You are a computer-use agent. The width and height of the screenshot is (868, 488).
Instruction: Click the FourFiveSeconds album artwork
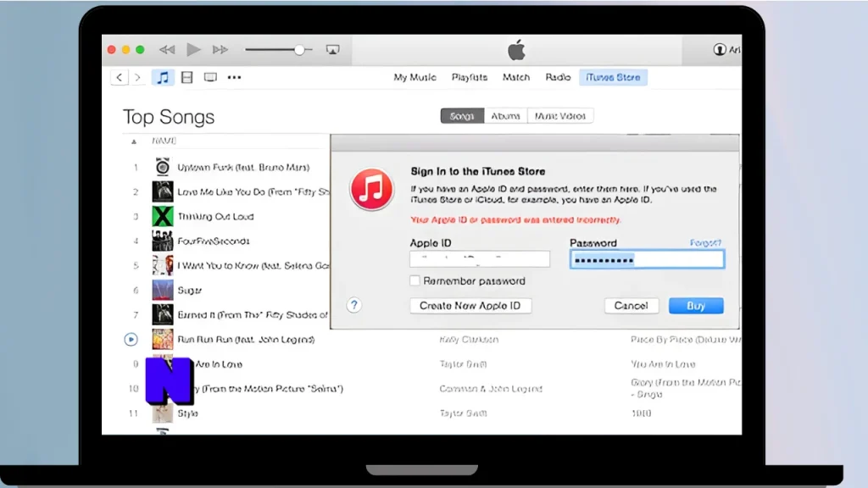(163, 241)
